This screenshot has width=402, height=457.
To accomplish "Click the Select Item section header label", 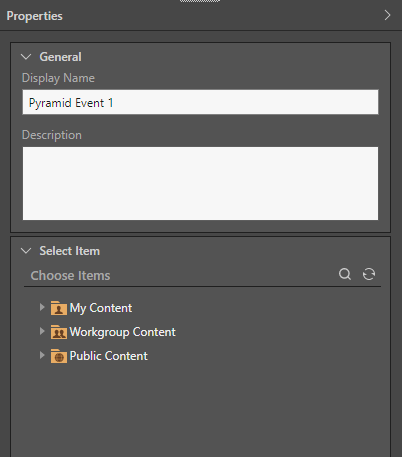I will tap(70, 251).
